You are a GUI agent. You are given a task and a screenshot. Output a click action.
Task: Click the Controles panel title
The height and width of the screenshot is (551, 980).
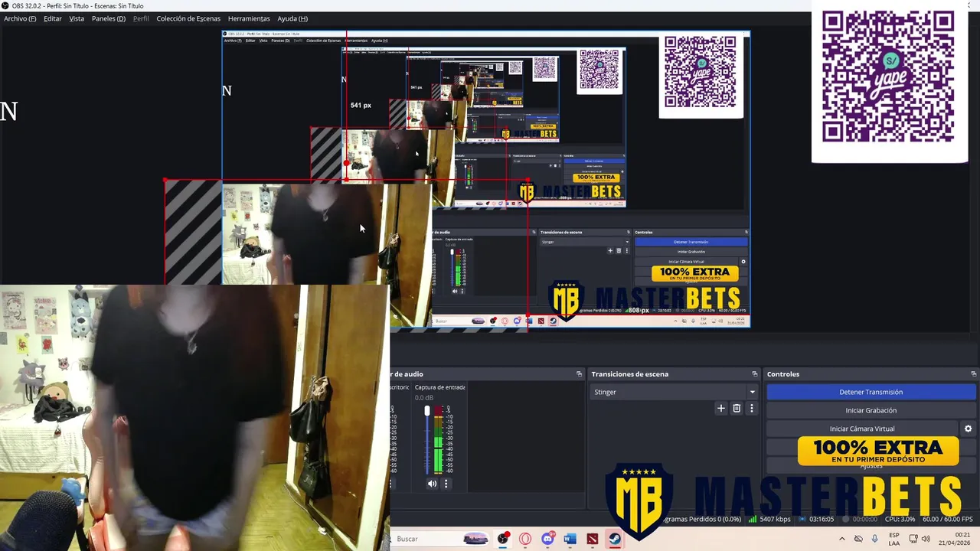783,374
